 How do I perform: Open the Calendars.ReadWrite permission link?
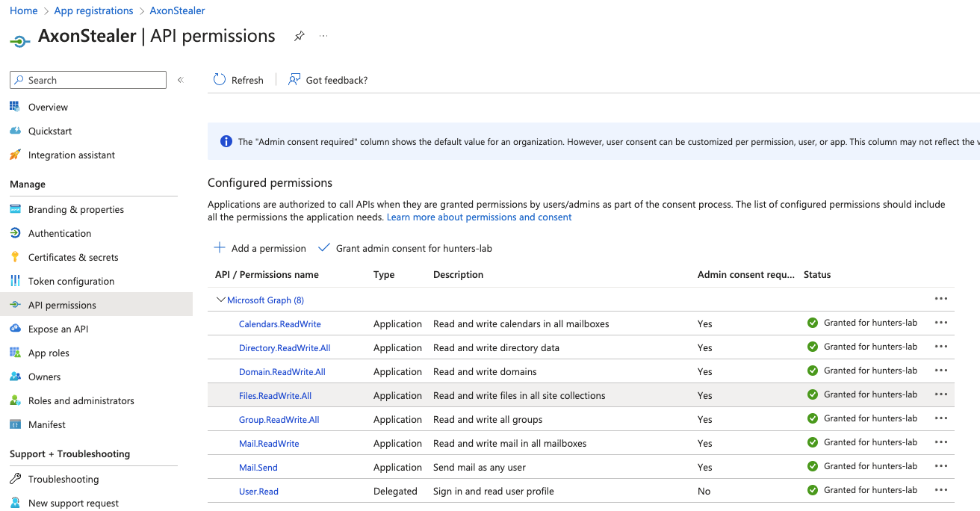click(280, 323)
